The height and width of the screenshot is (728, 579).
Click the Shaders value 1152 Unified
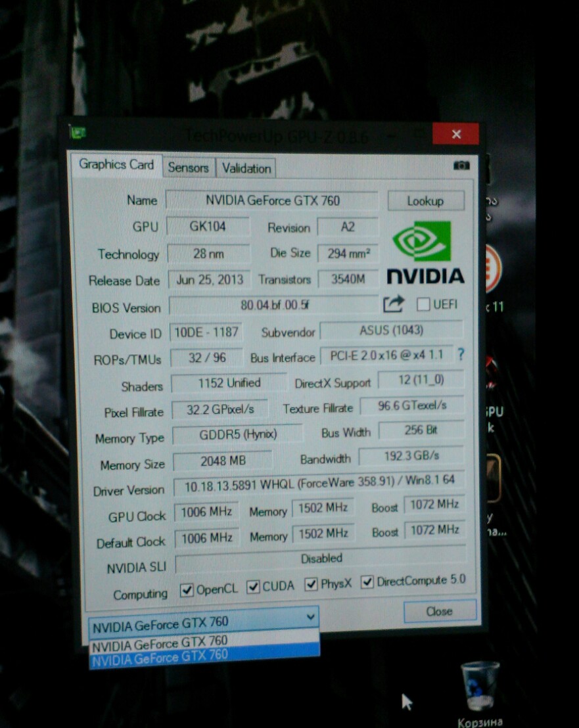(229, 383)
